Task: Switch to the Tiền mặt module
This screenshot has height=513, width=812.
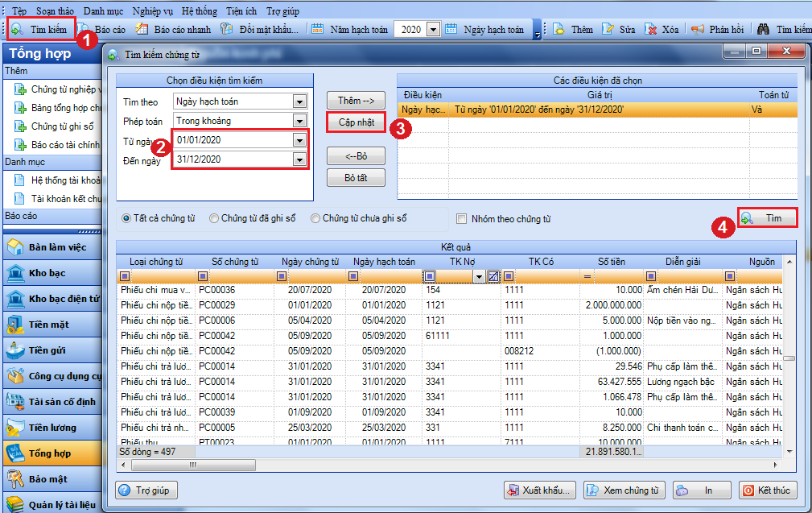Action: 52,325
